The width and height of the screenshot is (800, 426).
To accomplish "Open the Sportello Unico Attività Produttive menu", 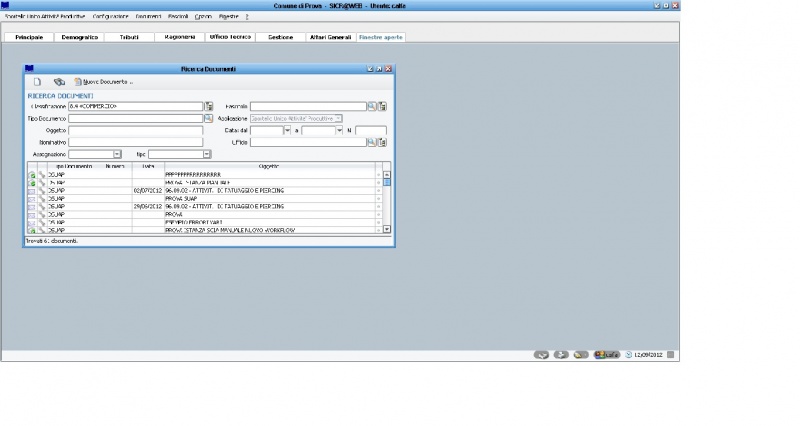I will 45,16.
